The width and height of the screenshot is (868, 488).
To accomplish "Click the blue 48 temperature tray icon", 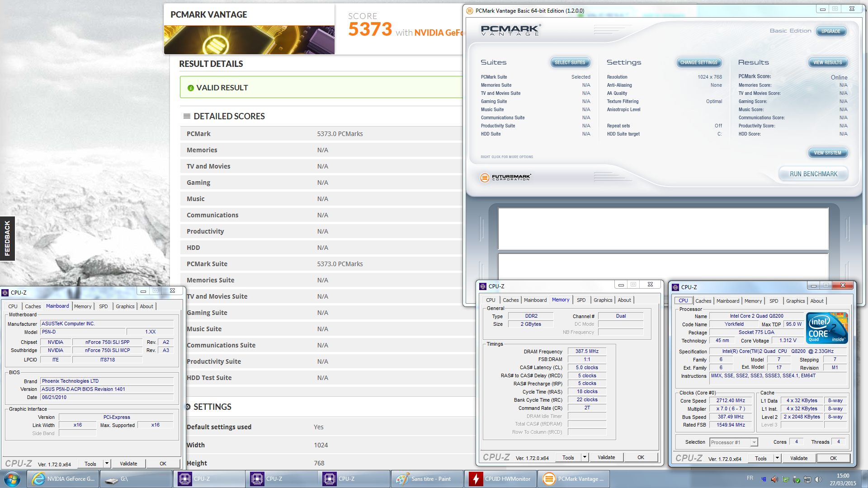I will tap(764, 479).
